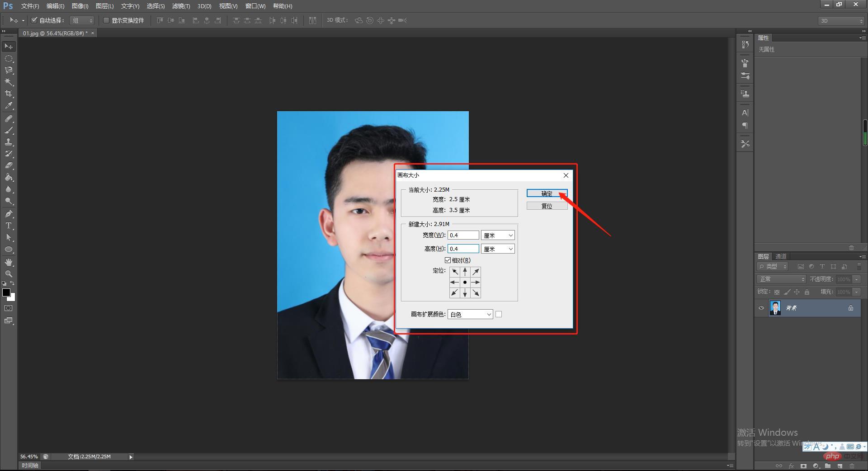Screen dimensions: 868x471
Task: Set anchor to center dot
Action: click(465, 282)
